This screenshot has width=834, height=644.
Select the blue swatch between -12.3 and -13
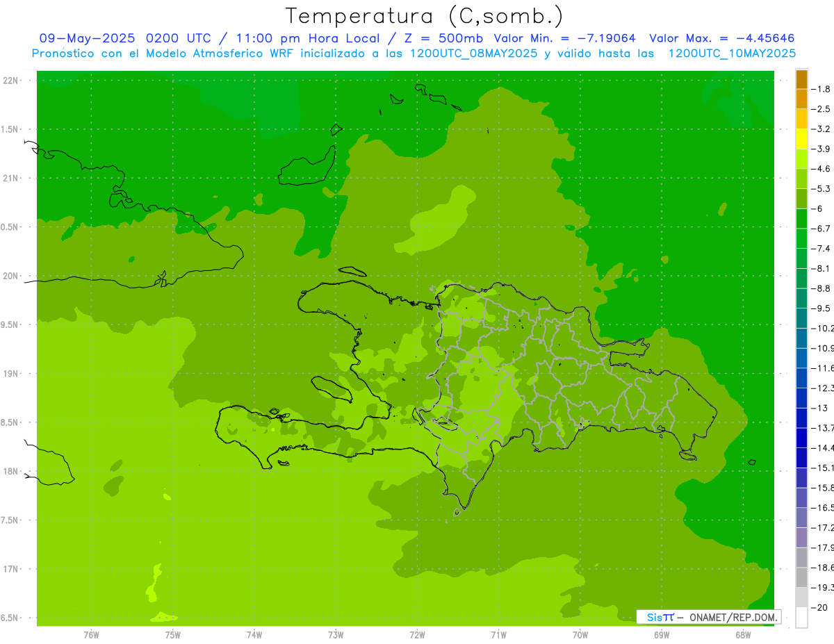801,398
